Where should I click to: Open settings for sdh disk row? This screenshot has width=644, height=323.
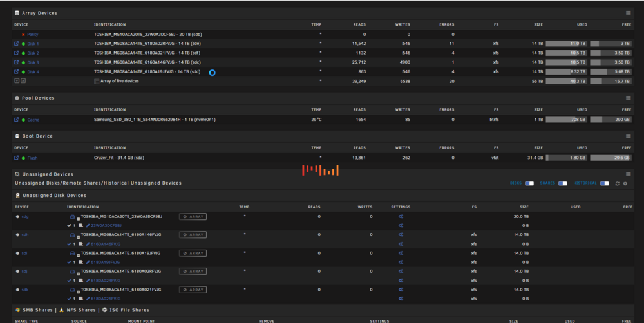(401, 235)
